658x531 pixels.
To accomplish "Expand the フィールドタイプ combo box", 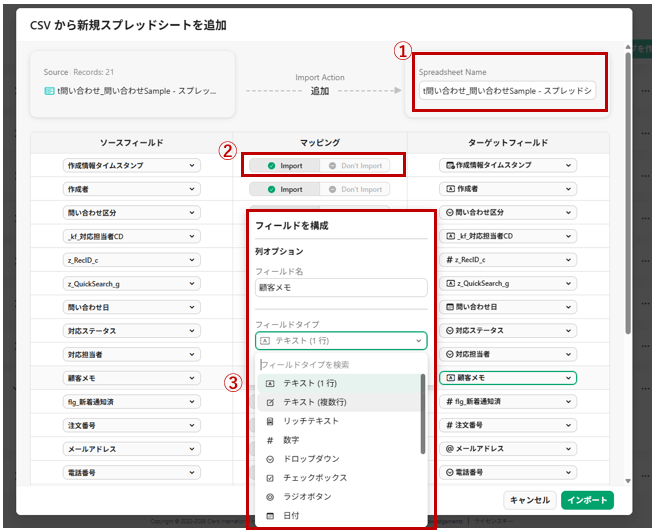I will point(340,341).
